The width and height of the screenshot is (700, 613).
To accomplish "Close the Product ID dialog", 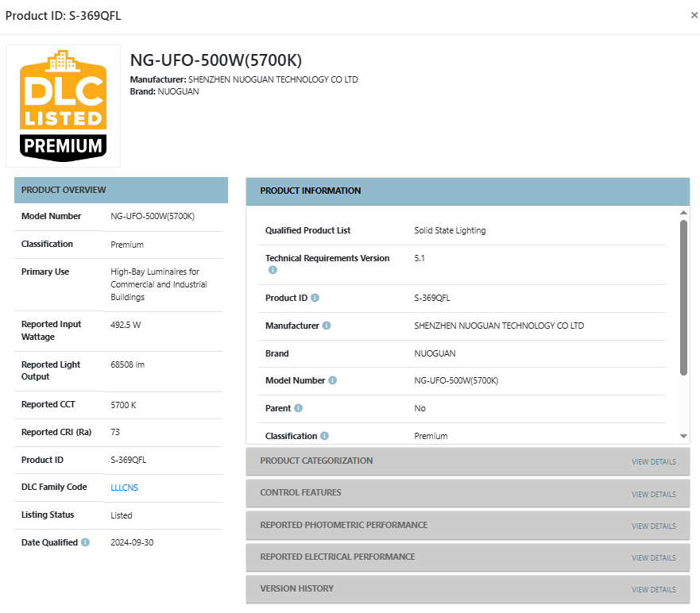I will coord(694,15).
